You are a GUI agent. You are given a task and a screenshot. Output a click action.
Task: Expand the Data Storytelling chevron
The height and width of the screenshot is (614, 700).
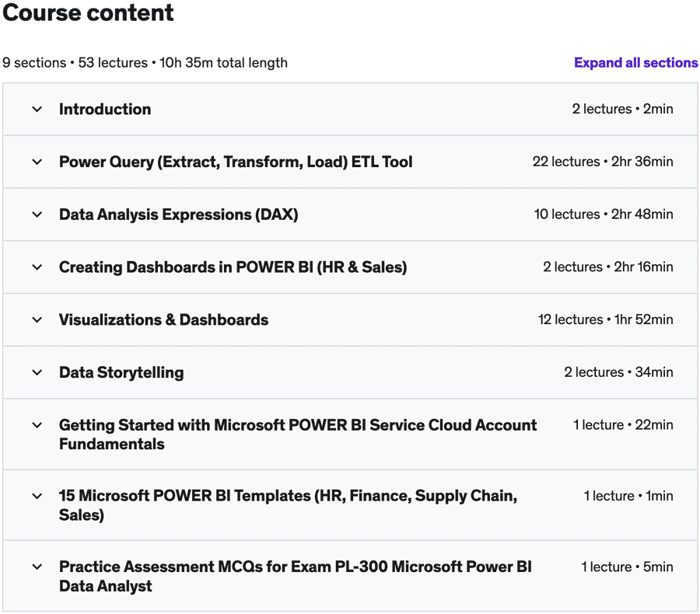pyautogui.click(x=37, y=372)
